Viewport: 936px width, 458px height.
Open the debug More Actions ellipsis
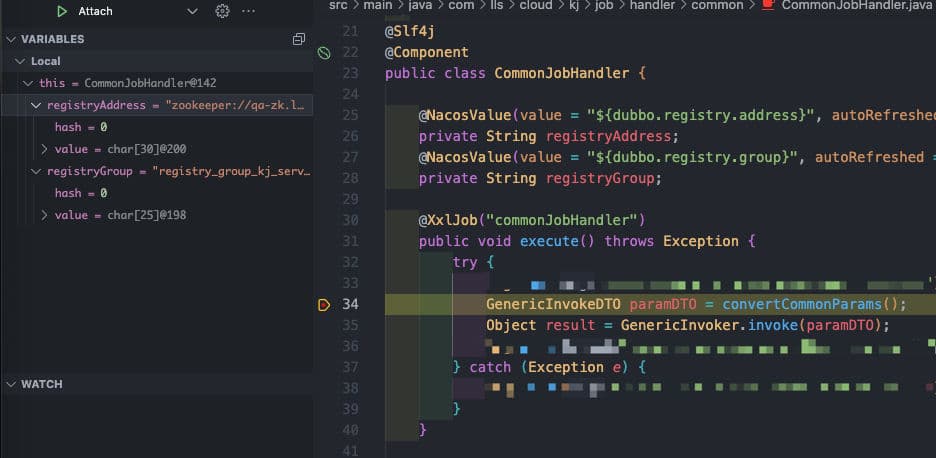point(248,11)
